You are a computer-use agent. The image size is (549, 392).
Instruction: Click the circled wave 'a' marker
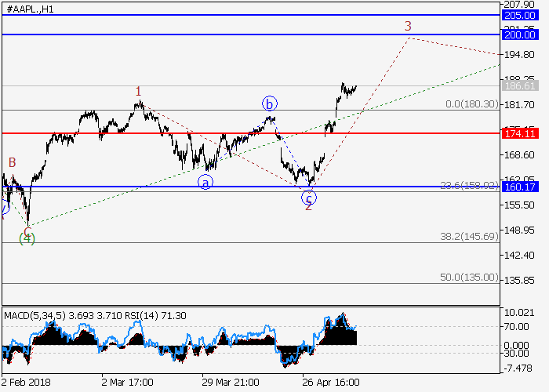(x=205, y=182)
